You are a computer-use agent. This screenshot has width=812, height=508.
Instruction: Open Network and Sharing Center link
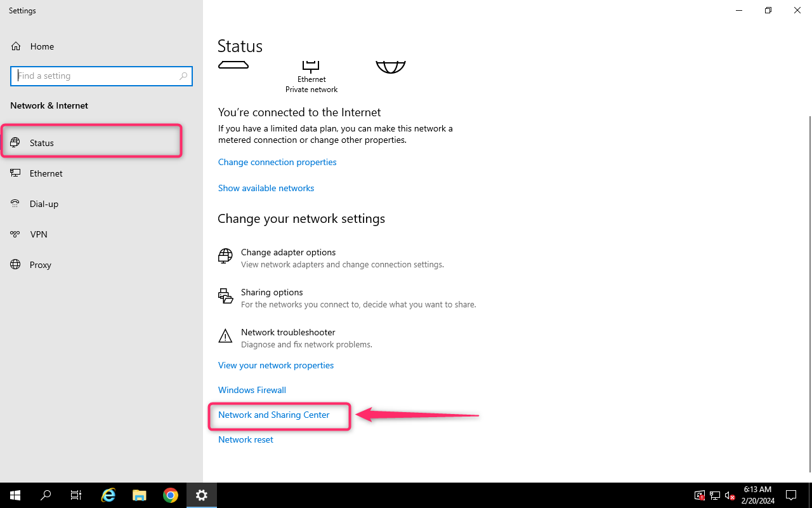274,415
